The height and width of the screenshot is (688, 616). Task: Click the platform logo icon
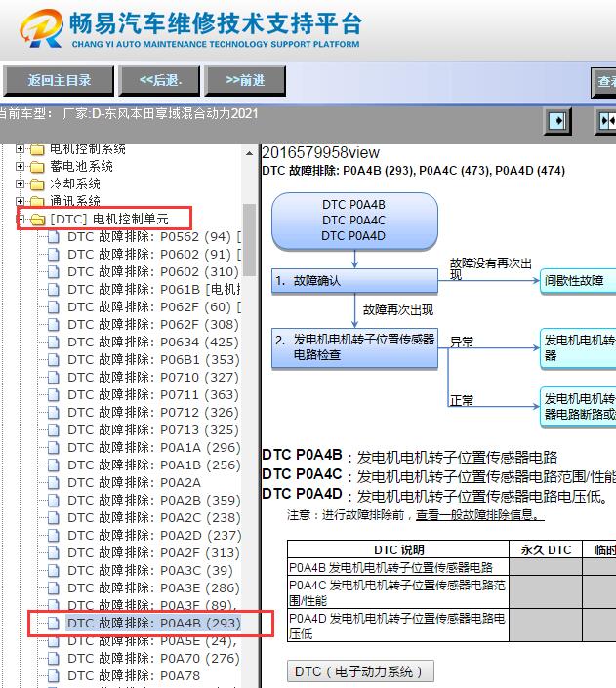41,28
